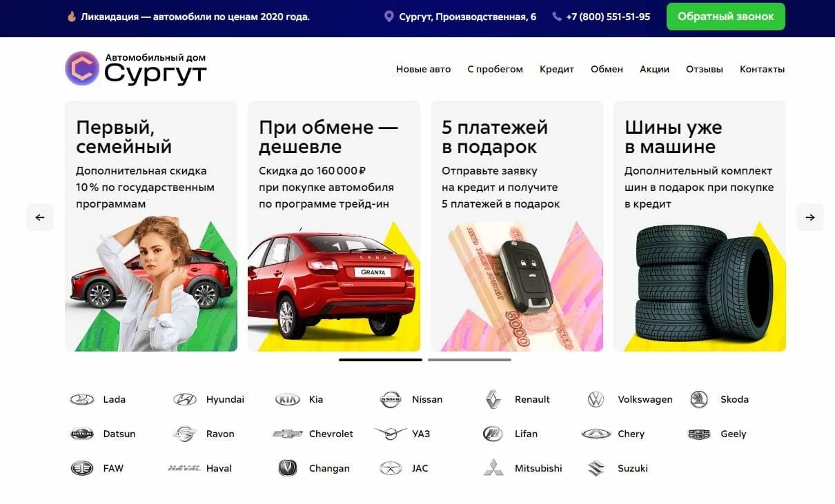Open the Ликвидация promo link
This screenshot has width=835, height=504.
point(195,17)
